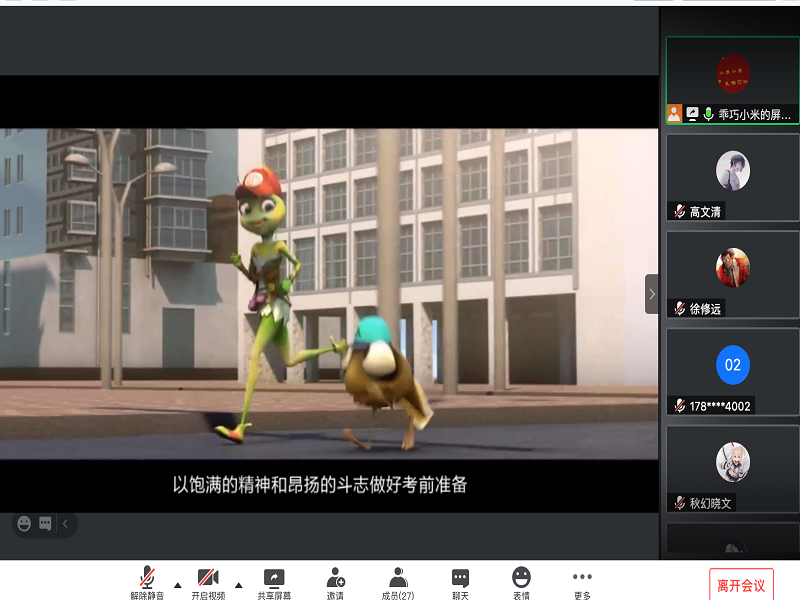Click the muted mic icon beside 秋幻晓文
800x600 pixels.
click(x=678, y=503)
